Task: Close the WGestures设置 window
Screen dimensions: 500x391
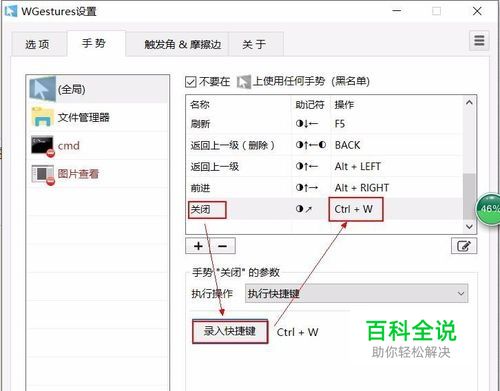Action: coord(477,11)
